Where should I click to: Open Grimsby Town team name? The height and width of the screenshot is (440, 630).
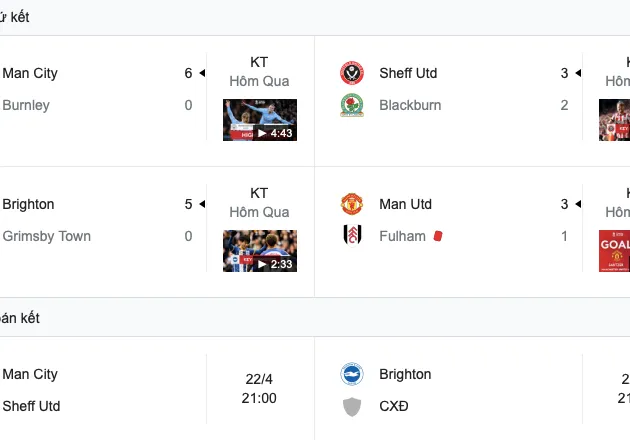pyautogui.click(x=46, y=236)
